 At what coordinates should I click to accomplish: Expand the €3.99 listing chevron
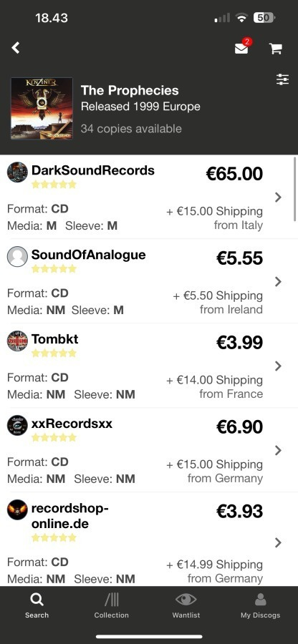(x=278, y=366)
